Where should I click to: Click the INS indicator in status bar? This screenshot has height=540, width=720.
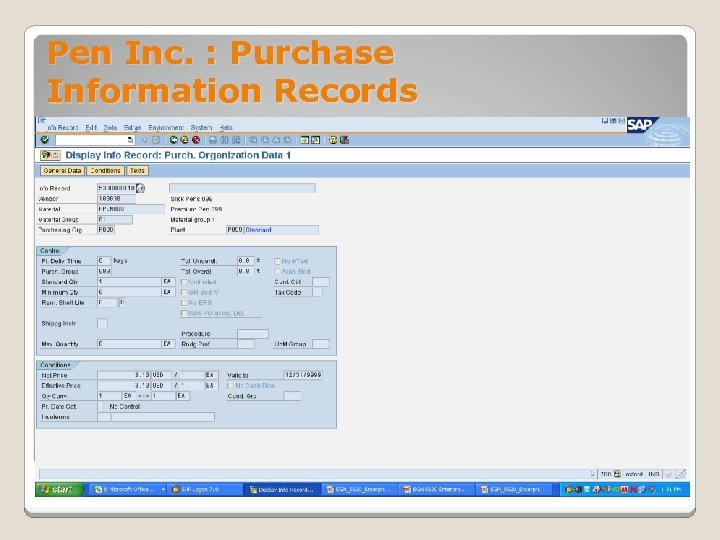coord(654,474)
